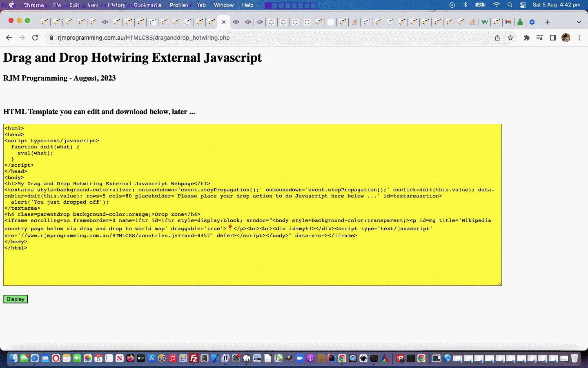Click the site lock icon
The width and height of the screenshot is (588, 368).
51,38
